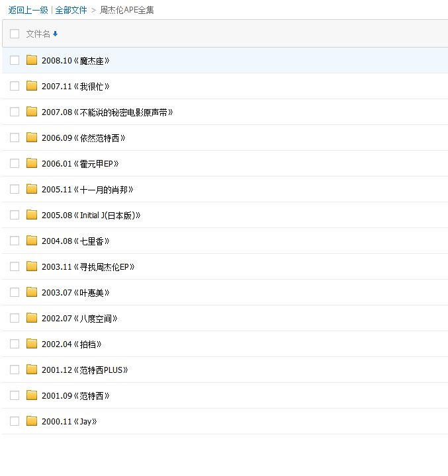Click the folder icon for 2000.11《Jay》
448x476 pixels.
(x=32, y=421)
